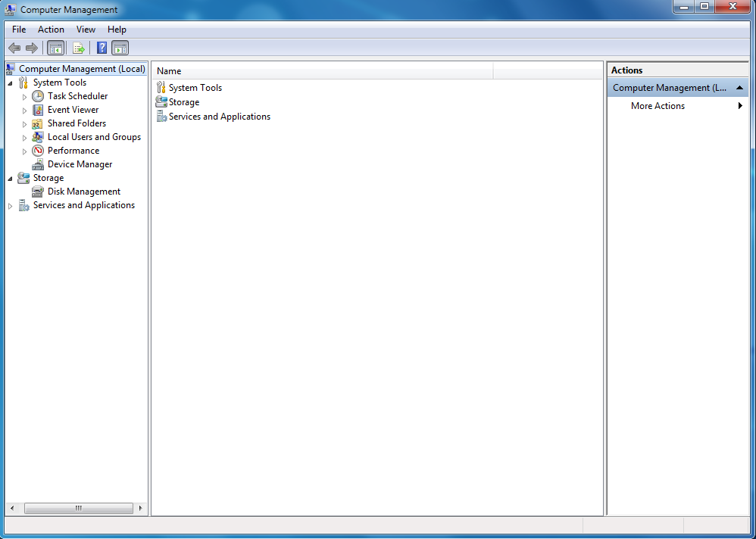Open the View menu
Viewport: 756px width, 539px height.
pos(86,30)
